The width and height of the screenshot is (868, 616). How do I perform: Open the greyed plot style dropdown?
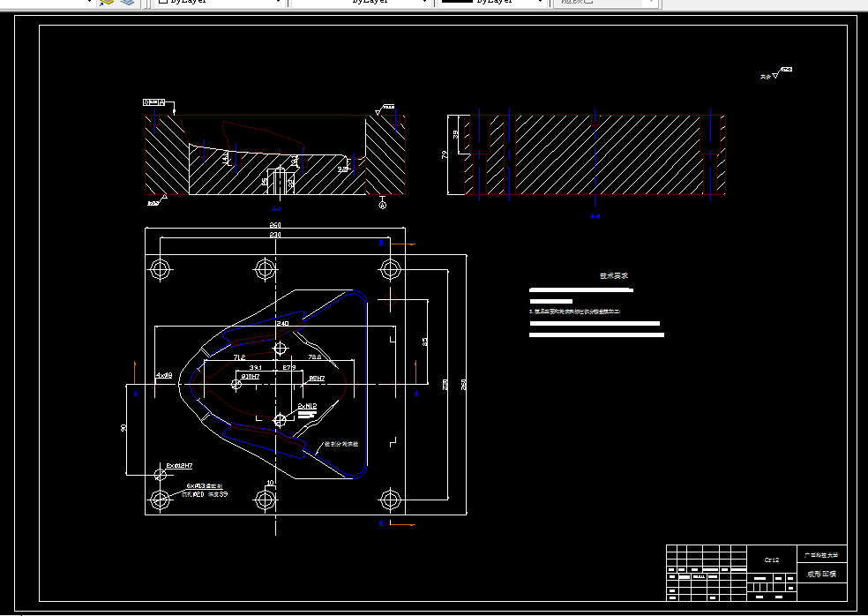(605, 3)
